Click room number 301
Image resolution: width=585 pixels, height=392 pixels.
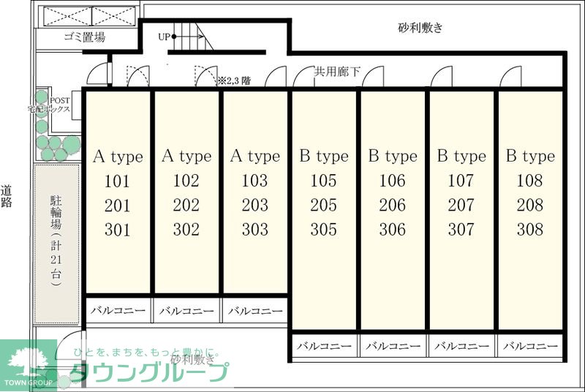point(117,230)
